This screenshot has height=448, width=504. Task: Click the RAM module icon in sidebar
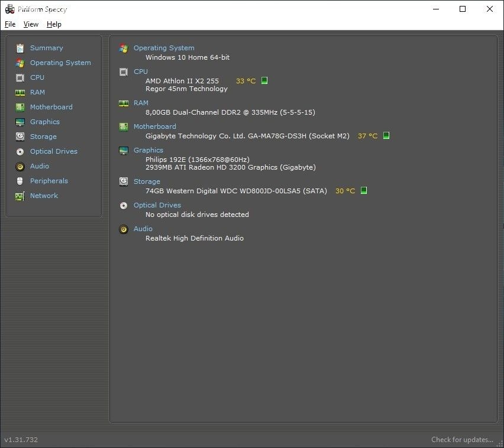coord(20,92)
